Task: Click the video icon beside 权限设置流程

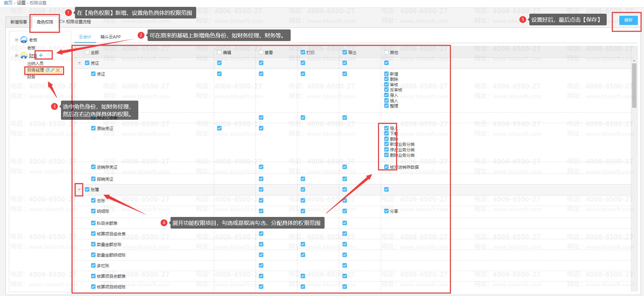Action: click(62, 22)
